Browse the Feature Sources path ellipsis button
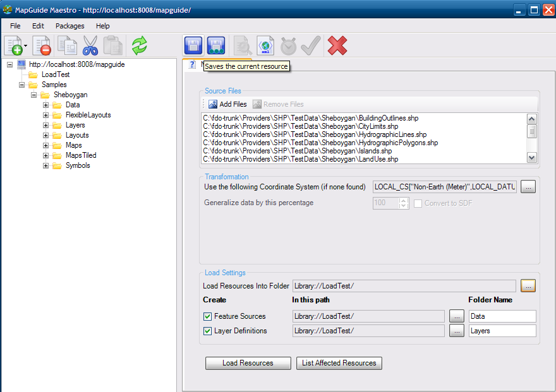Screen dimensions: 556x392 point(457,316)
